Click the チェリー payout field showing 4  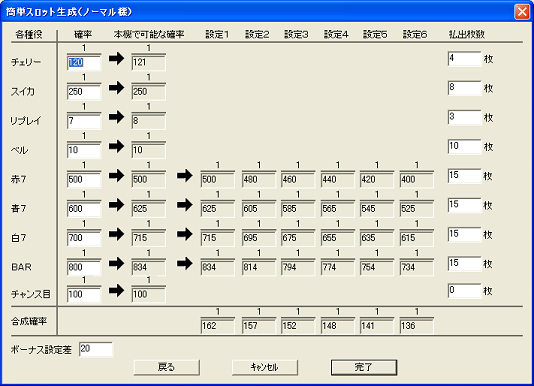tap(465, 59)
